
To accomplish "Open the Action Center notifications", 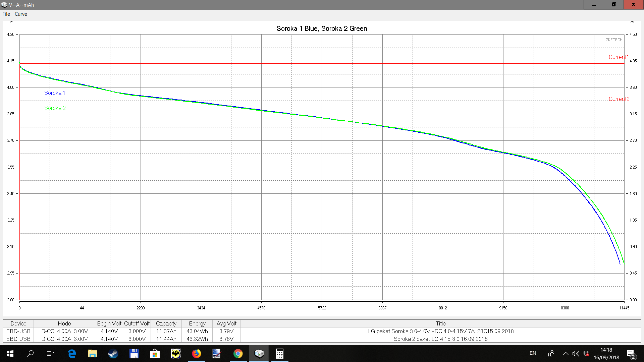I will coord(631,353).
